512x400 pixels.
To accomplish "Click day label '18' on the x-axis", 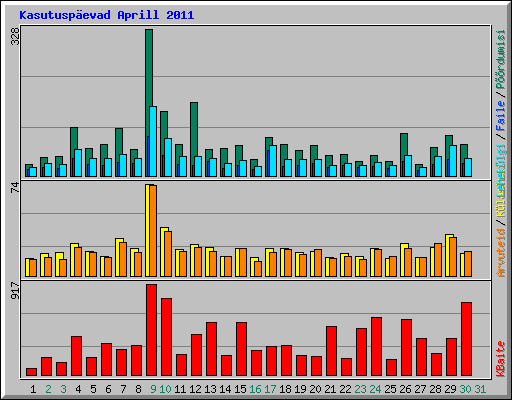I will tap(285, 389).
